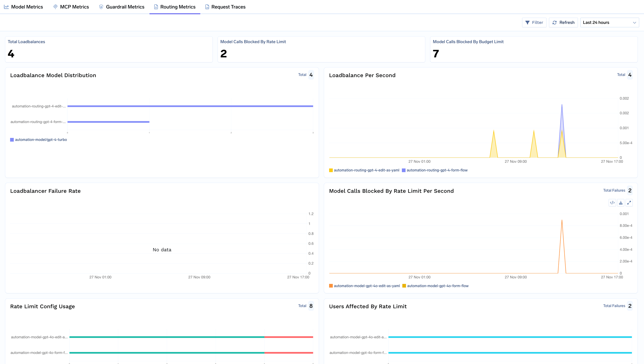Click the Total Loadbalances summary card

coord(109,49)
